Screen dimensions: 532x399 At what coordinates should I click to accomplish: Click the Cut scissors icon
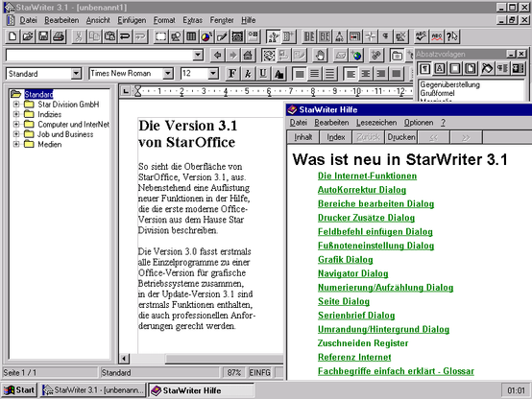(x=79, y=36)
